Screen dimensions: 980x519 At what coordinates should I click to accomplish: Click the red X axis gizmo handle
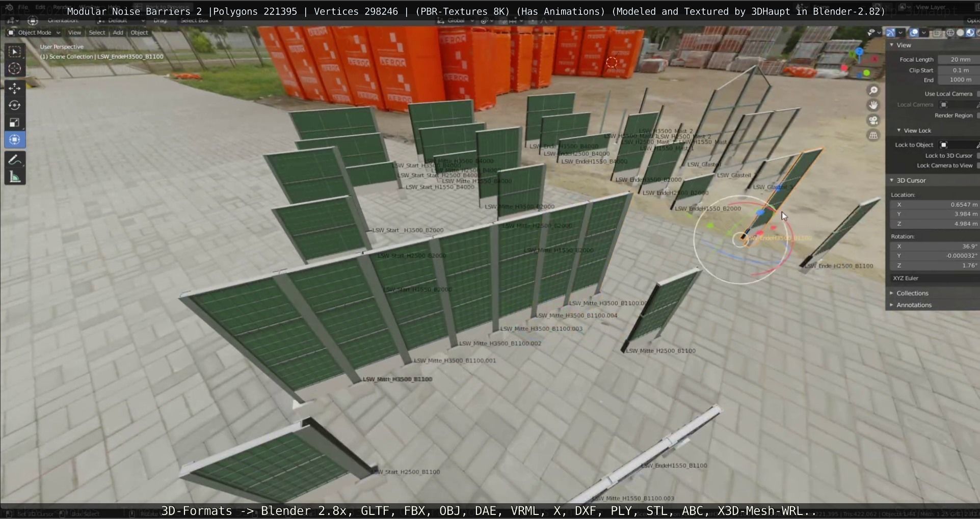point(844,67)
